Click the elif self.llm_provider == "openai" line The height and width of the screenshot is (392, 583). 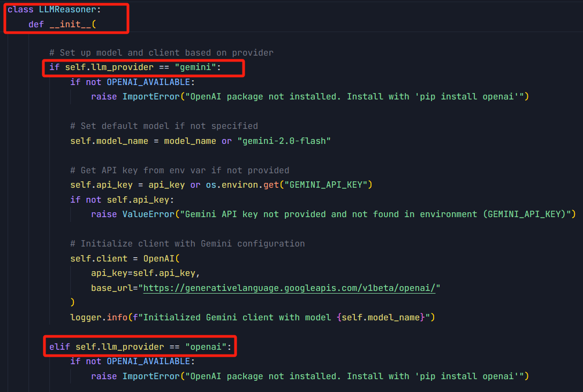pyautogui.click(x=140, y=347)
